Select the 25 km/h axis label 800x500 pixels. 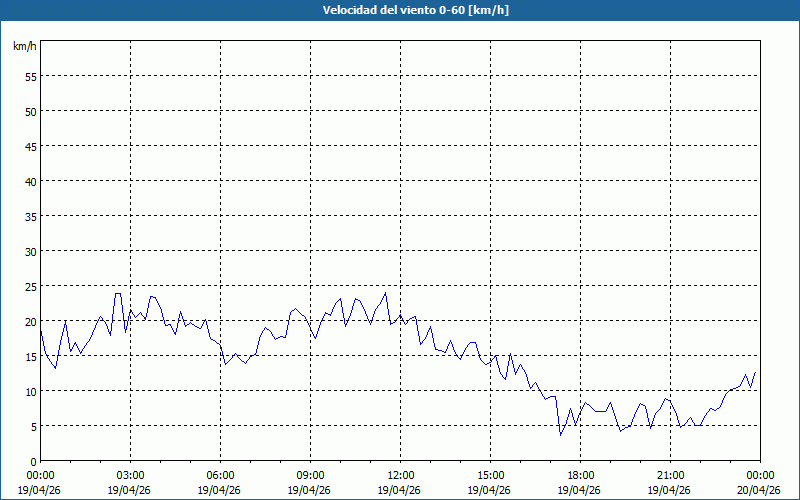coord(30,286)
